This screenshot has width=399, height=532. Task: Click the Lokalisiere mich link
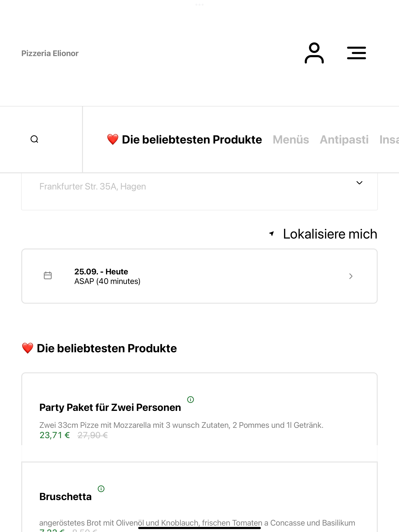point(330,234)
